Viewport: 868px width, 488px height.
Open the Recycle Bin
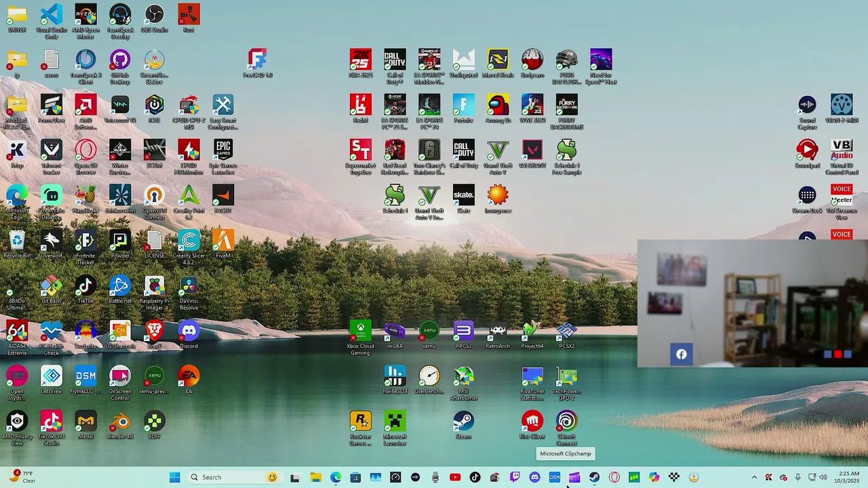coord(17,245)
